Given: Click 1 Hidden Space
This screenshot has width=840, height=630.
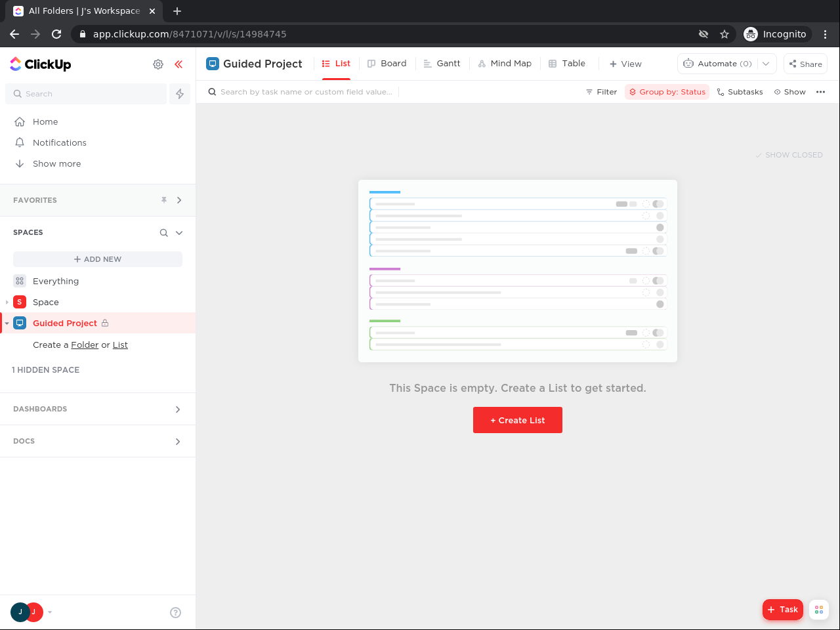Looking at the screenshot, I should pos(46,370).
